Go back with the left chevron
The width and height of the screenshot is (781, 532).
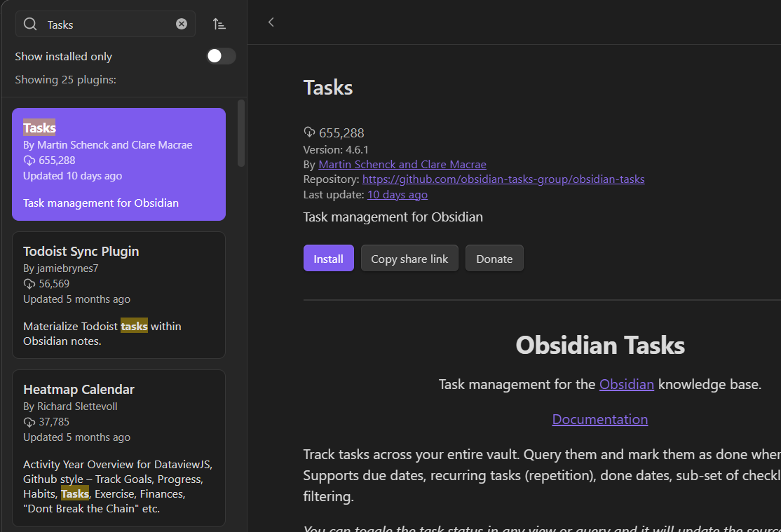tap(271, 22)
